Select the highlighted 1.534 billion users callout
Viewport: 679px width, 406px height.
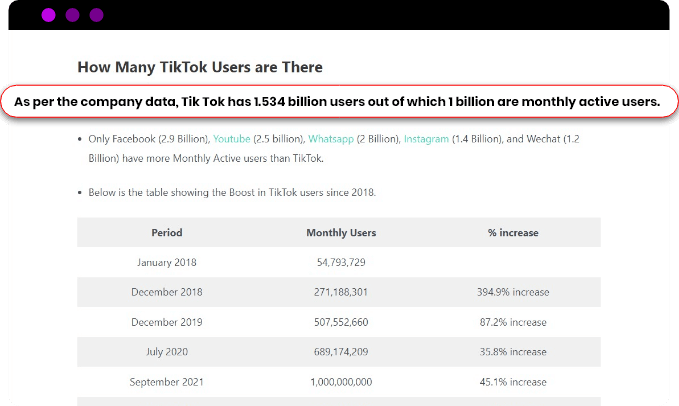point(337,102)
